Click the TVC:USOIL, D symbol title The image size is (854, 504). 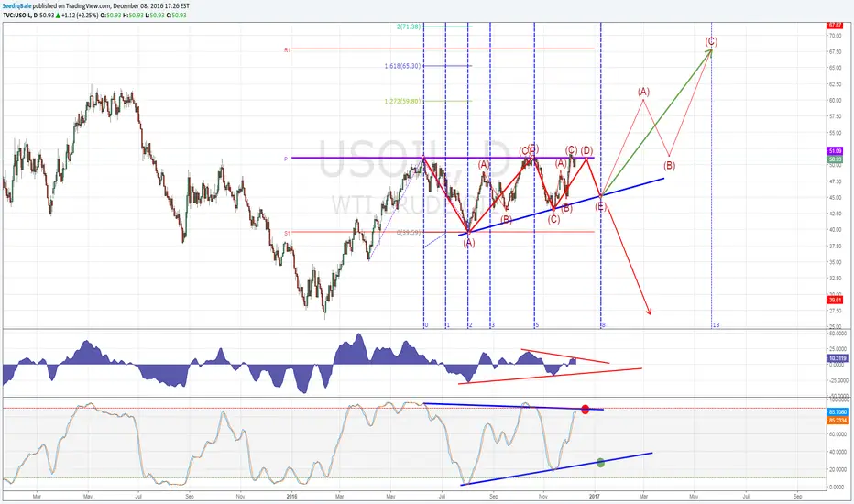pyautogui.click(x=20, y=16)
